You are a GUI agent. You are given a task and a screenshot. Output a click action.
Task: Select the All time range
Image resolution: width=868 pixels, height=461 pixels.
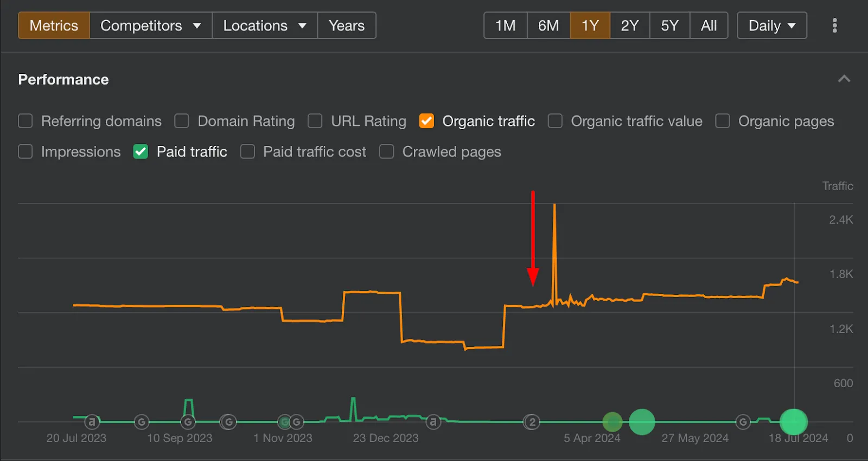709,26
